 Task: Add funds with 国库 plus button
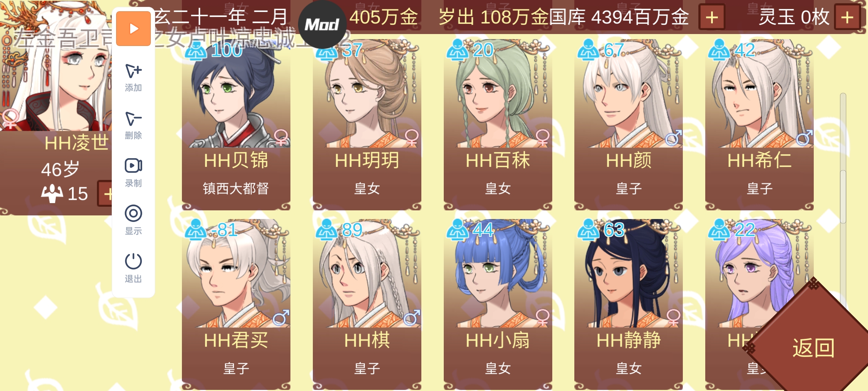712,17
